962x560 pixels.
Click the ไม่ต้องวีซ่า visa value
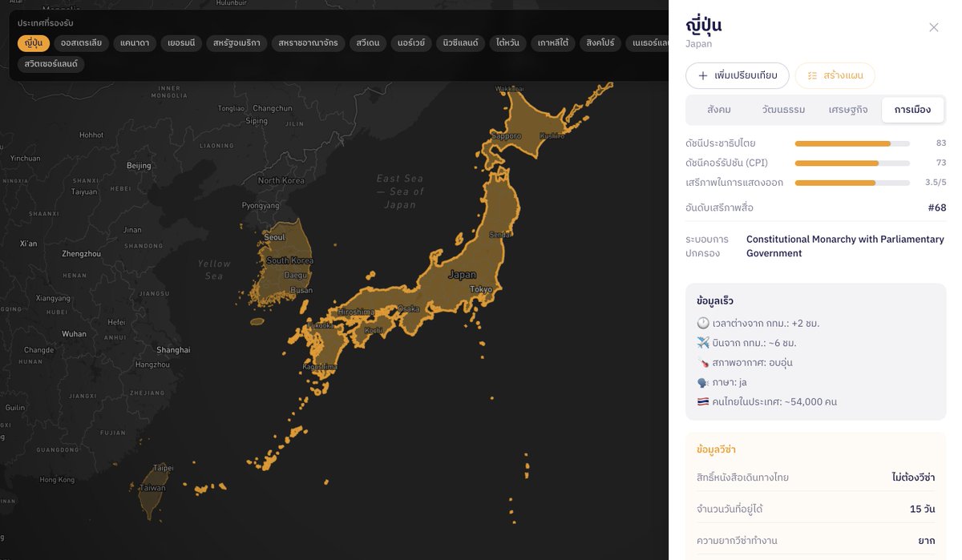(x=913, y=477)
